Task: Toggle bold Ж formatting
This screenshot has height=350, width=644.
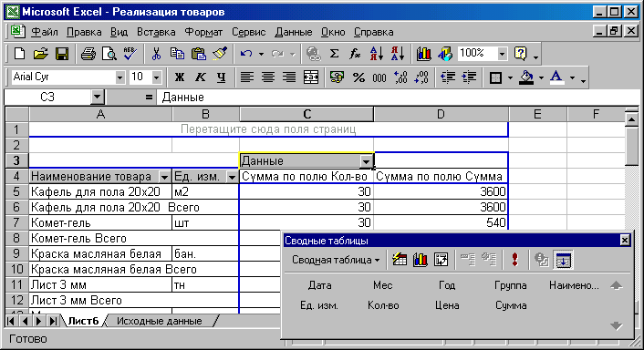Action: (179, 77)
